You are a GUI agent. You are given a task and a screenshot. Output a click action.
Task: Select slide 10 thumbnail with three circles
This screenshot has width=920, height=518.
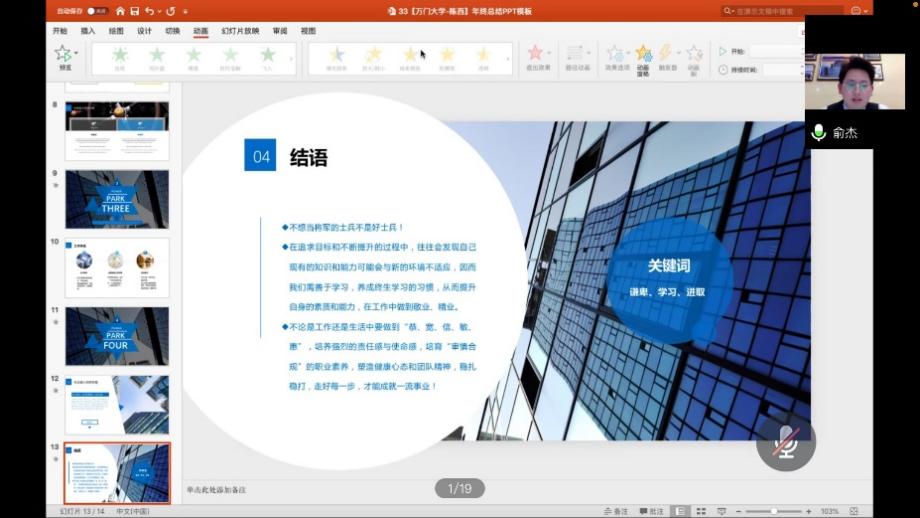[117, 268]
